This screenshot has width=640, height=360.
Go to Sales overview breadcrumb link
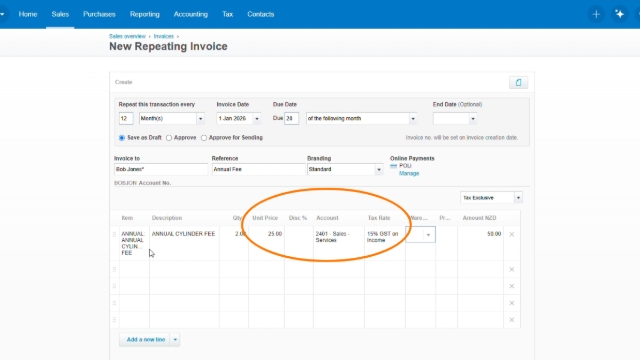(x=127, y=36)
